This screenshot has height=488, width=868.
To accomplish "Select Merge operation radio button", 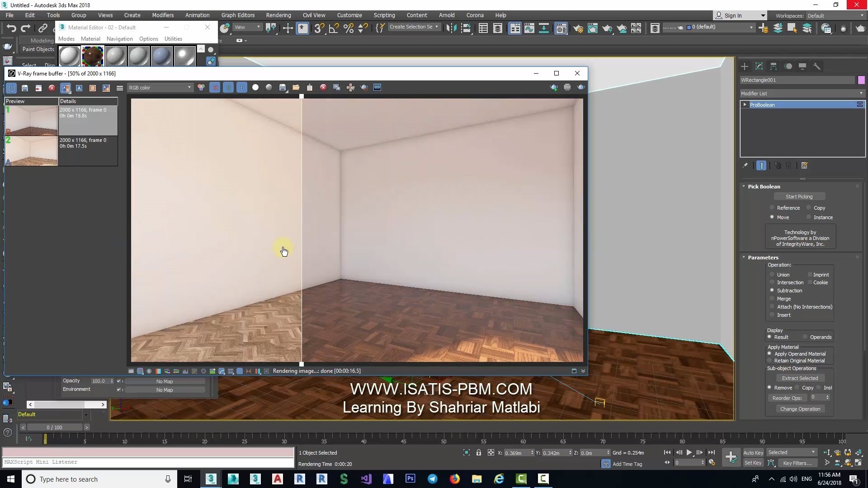I will pyautogui.click(x=772, y=299).
